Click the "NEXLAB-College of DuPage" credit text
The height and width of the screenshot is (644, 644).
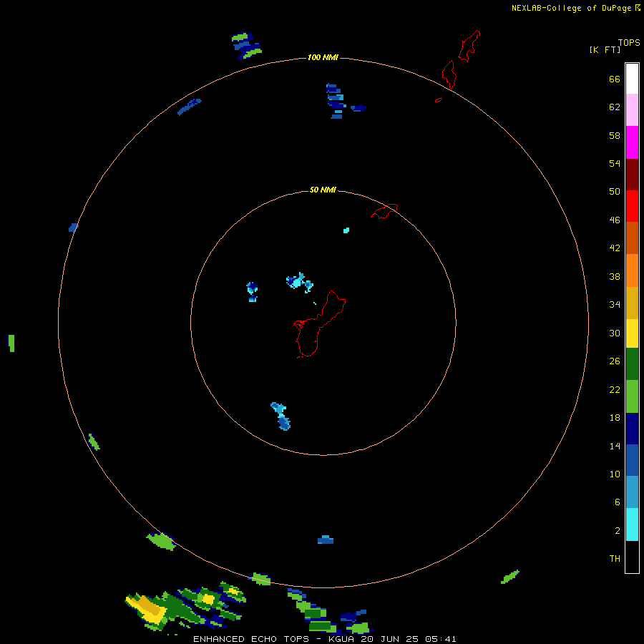[571, 8]
